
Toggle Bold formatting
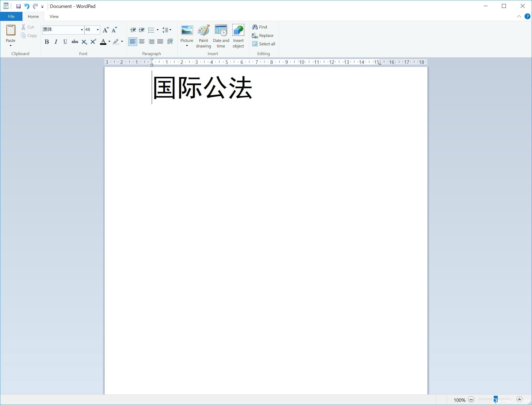tap(47, 42)
